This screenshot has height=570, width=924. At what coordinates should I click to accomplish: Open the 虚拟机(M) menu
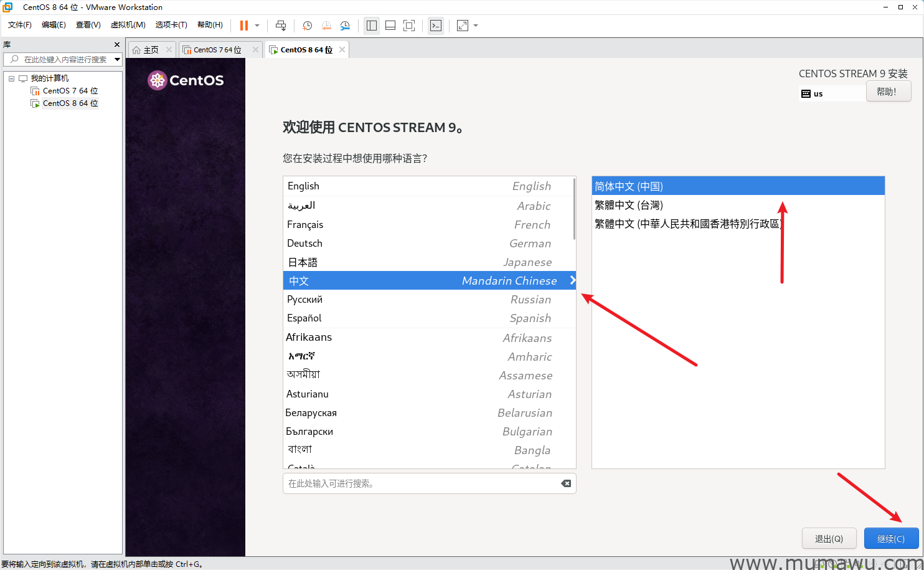click(x=128, y=25)
